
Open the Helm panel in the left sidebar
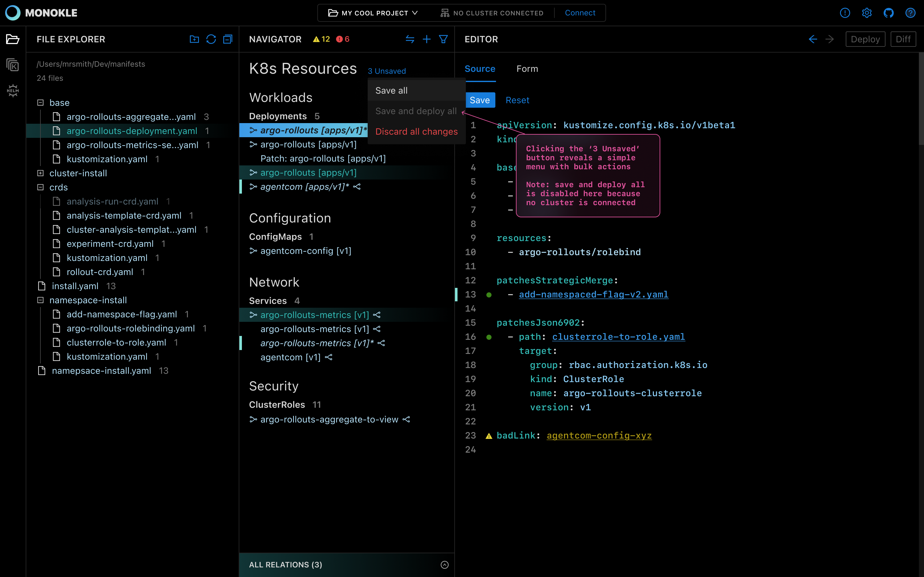point(13,91)
